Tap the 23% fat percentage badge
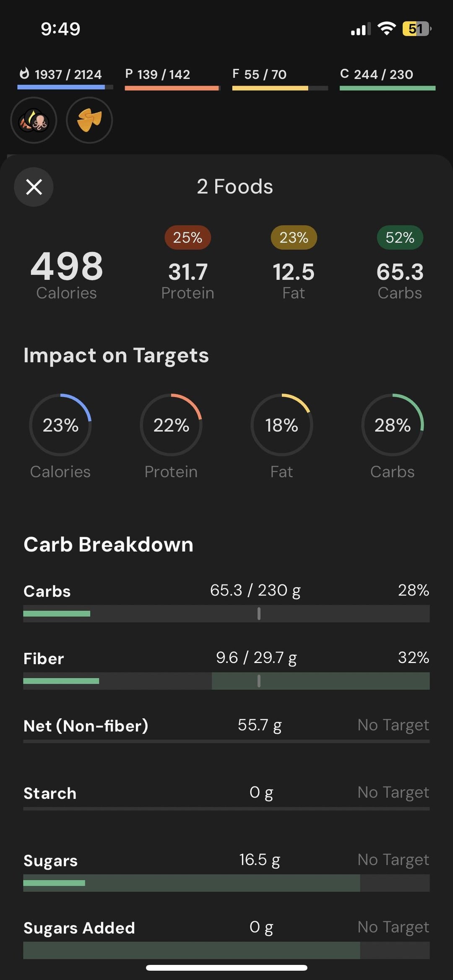 (x=294, y=237)
